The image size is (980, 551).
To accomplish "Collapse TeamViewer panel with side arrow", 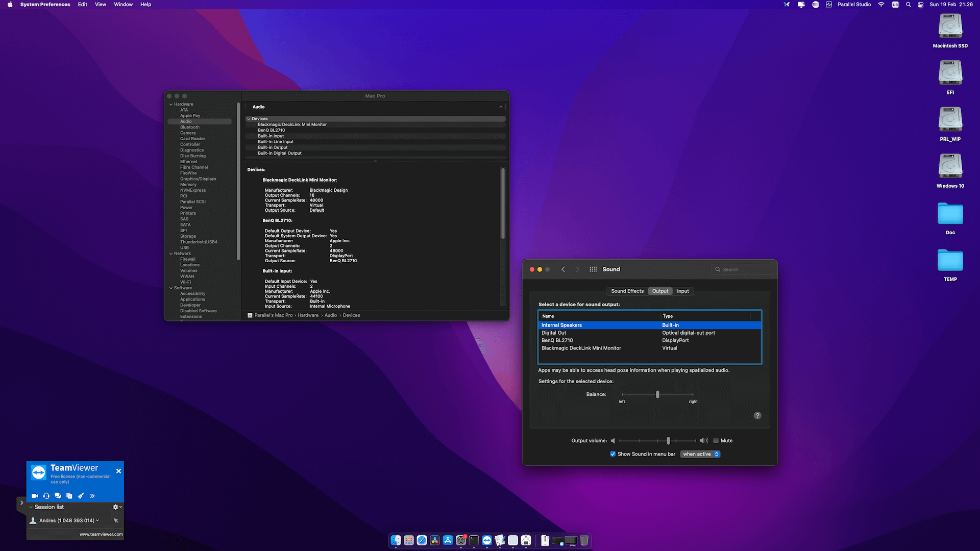I will (21, 503).
